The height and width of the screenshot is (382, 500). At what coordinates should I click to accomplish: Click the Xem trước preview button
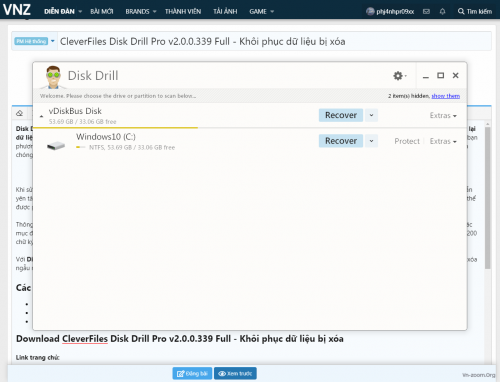coord(235,374)
